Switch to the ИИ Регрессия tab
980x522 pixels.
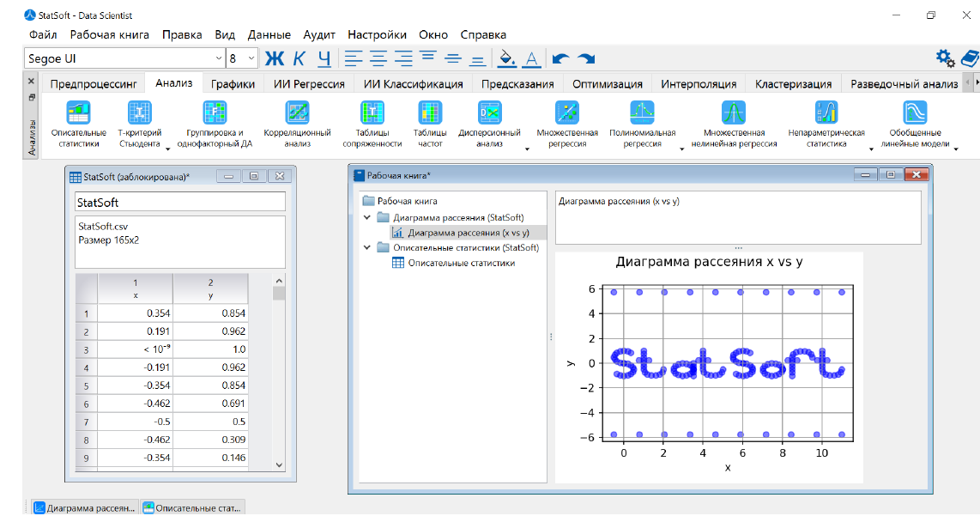click(310, 84)
